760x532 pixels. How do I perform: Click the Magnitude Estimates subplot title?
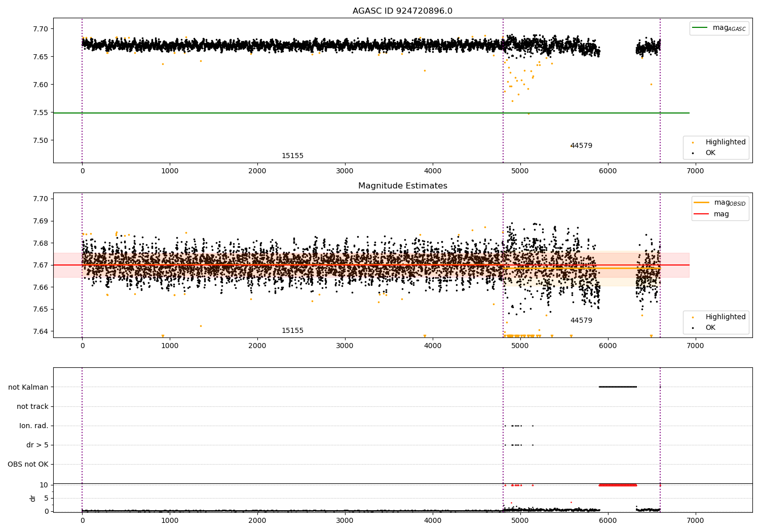click(402, 186)
